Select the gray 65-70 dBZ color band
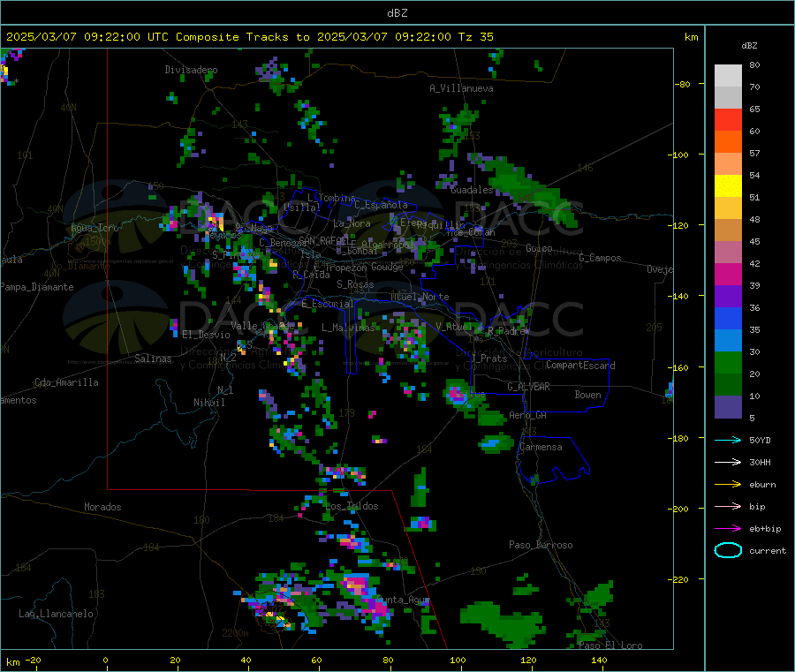The width and height of the screenshot is (795, 672). pos(728,98)
